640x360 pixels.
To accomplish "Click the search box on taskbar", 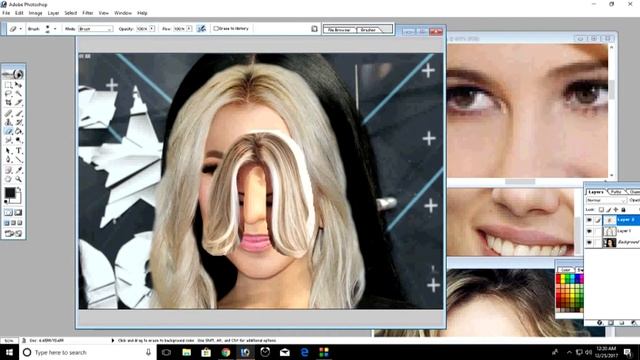I will coord(87,352).
